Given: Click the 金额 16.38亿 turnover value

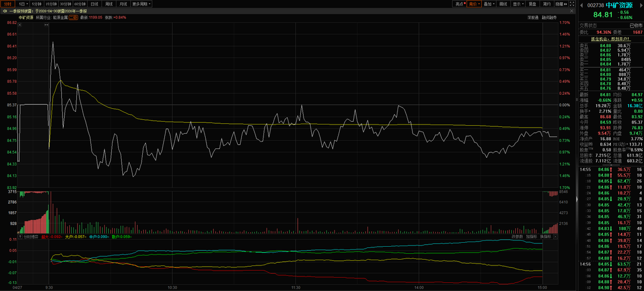Looking at the screenshot, I should [636, 106].
